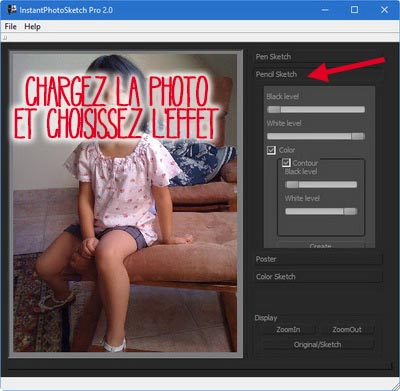Image resolution: width=400 pixels, height=391 pixels.
Task: Maximize the InstantPhotoSketch window
Action: (x=354, y=10)
